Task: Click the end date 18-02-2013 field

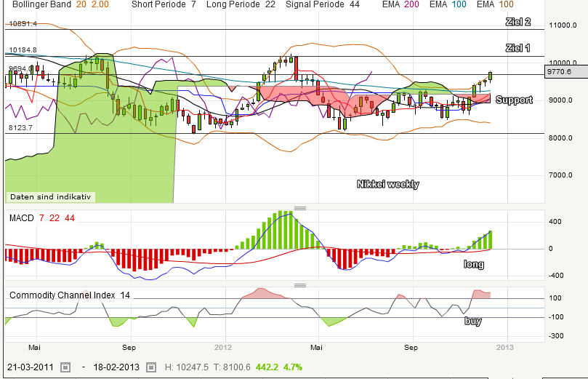Action: pos(116,367)
